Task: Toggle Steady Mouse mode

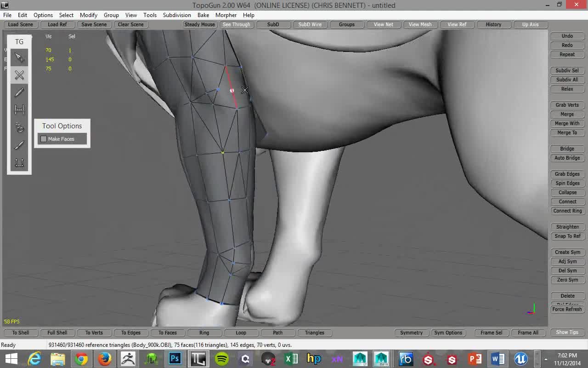Action: (199, 24)
